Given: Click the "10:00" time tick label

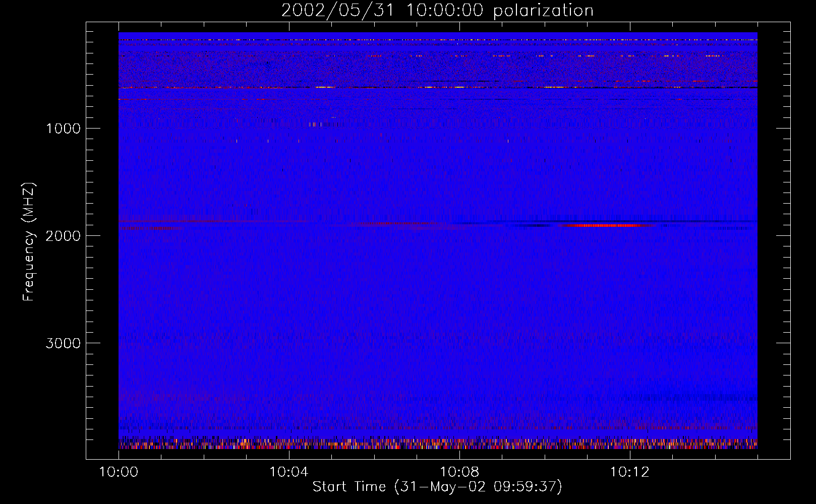Looking at the screenshot, I should coord(119,472).
